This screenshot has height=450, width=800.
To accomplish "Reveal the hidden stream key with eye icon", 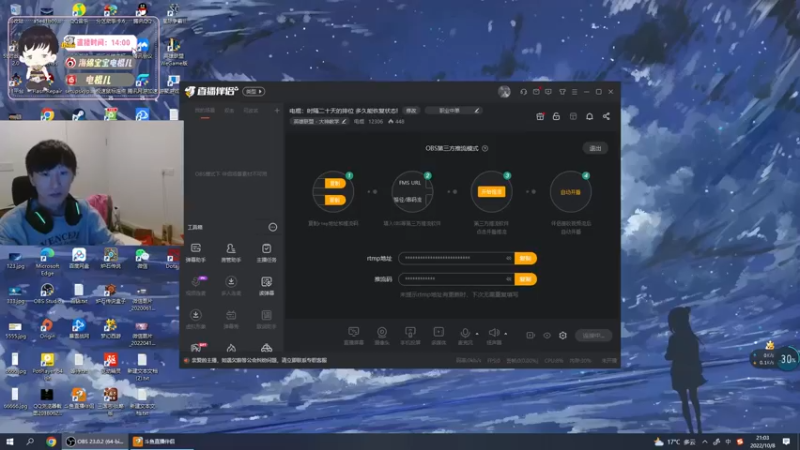I will coord(508,279).
